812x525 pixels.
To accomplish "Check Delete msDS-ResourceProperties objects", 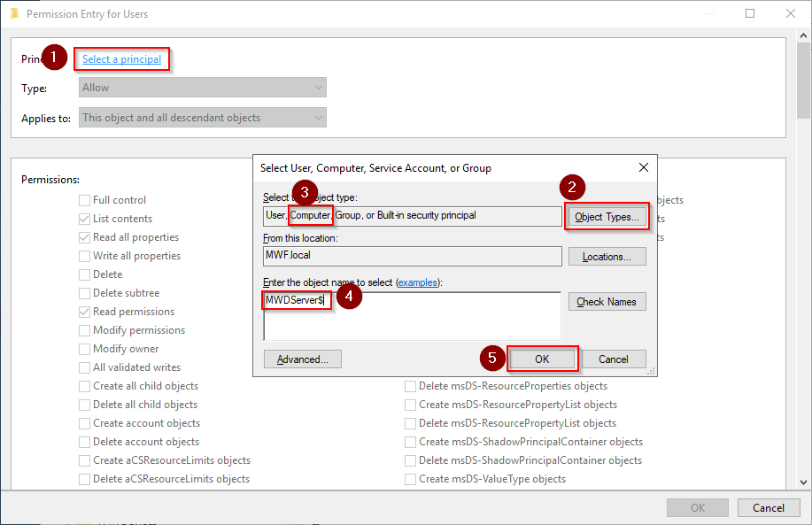I will 411,386.
